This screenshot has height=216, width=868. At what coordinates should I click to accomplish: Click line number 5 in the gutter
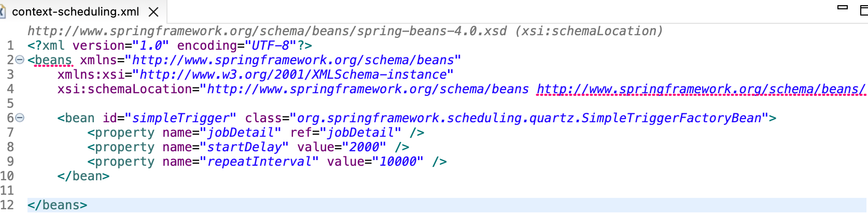pos(10,104)
